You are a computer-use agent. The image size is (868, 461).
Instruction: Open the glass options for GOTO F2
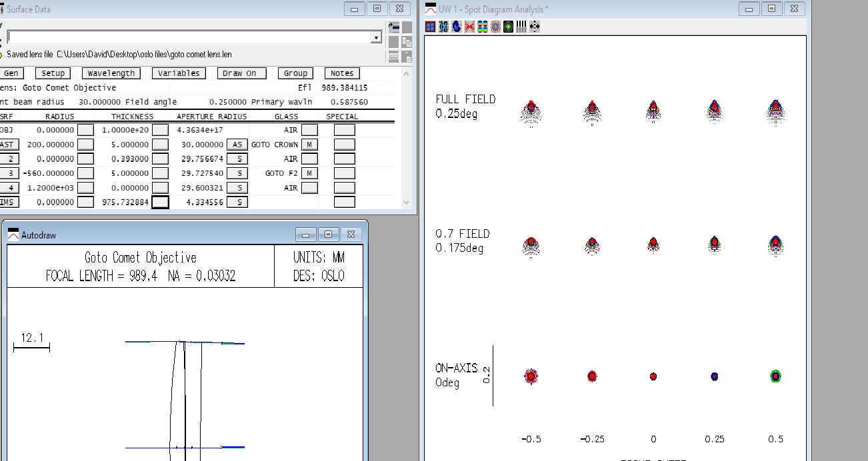309,173
